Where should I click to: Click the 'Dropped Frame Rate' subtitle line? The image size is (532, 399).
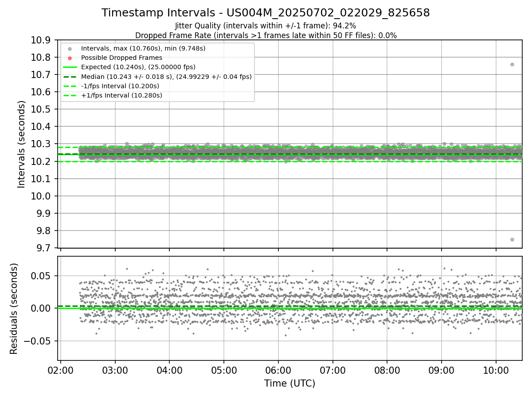point(266,35)
